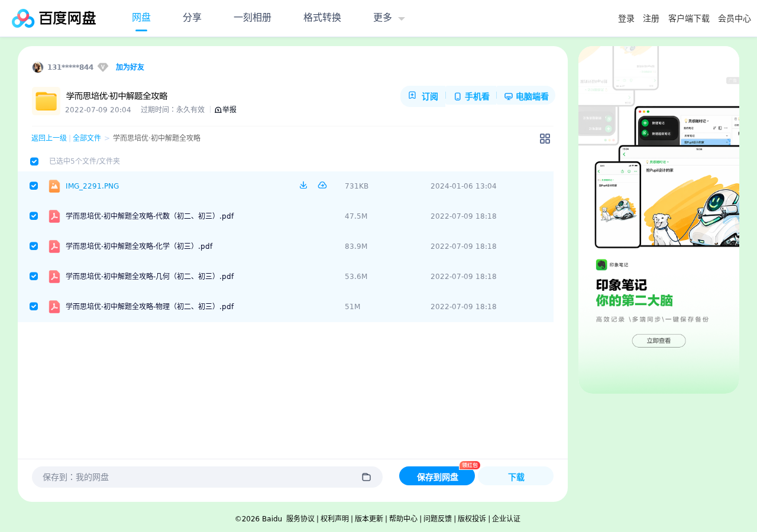This screenshot has height=532, width=757.
Task: Click the 问题反馈 footer link
Action: [438, 519]
